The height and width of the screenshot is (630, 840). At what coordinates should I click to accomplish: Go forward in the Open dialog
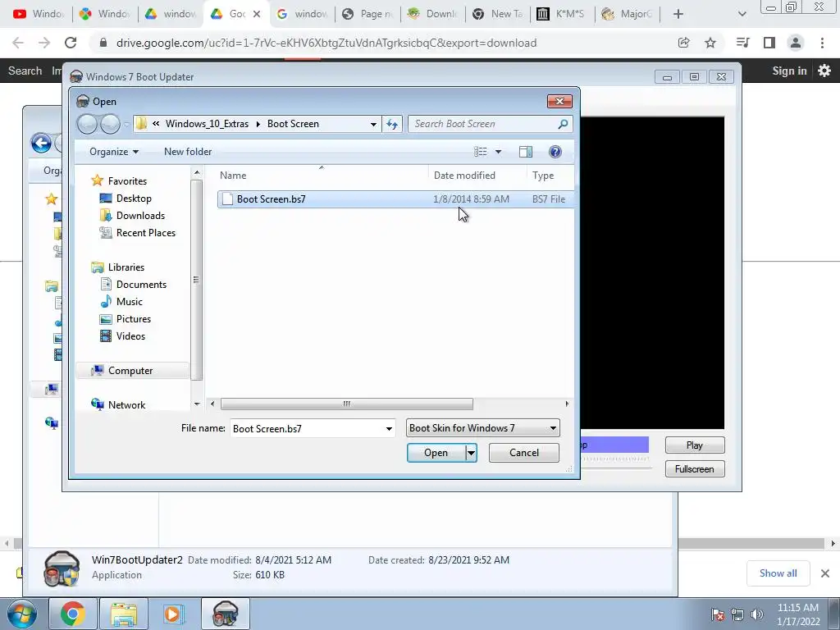click(111, 125)
